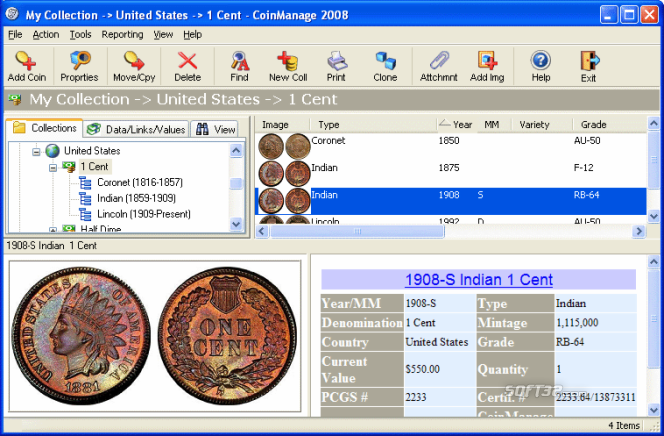Collapse the United States tree node

click(x=36, y=151)
